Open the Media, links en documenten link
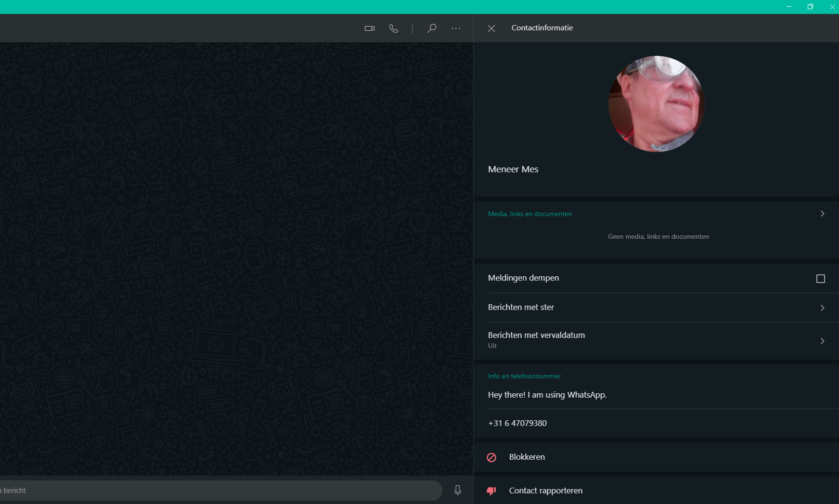The image size is (839, 504). pyautogui.click(x=529, y=214)
